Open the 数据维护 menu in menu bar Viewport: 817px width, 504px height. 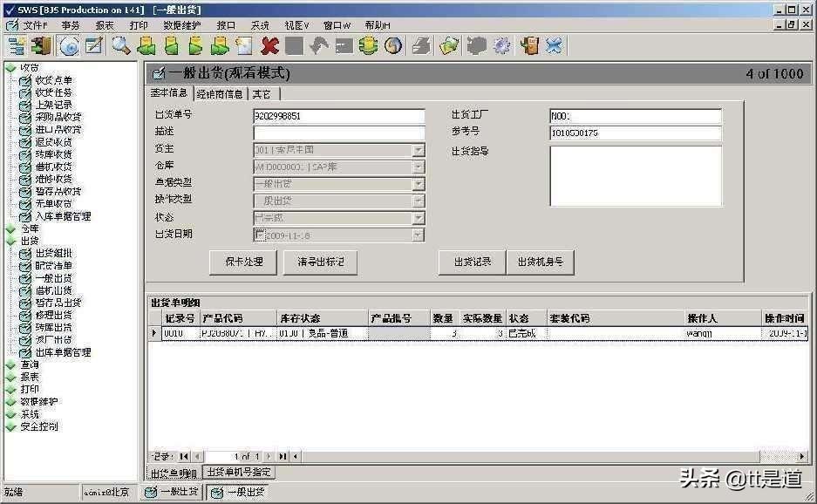182,25
